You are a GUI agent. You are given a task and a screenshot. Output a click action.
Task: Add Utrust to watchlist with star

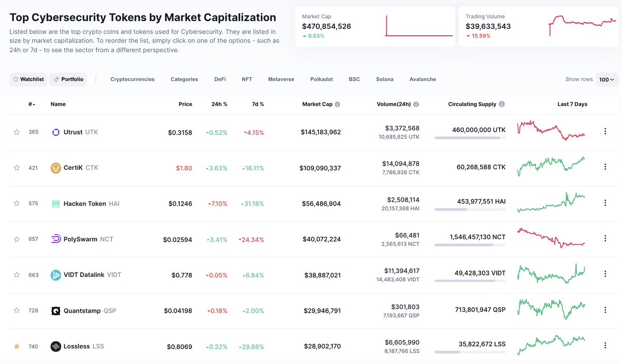[17, 132]
